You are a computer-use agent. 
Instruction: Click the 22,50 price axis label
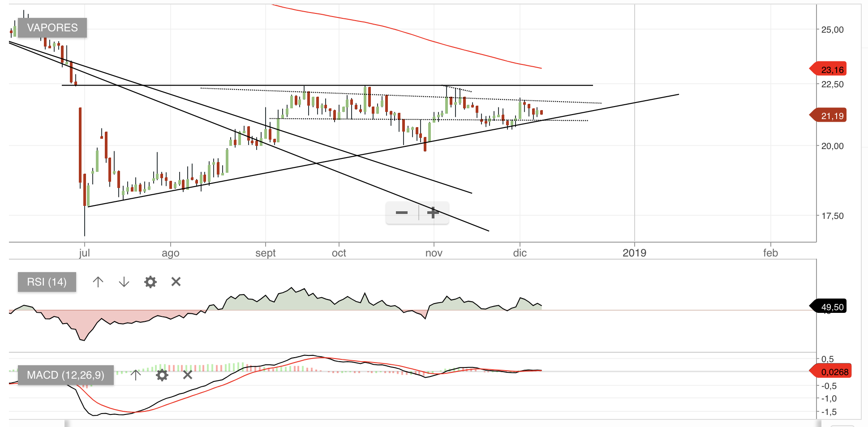click(x=832, y=84)
